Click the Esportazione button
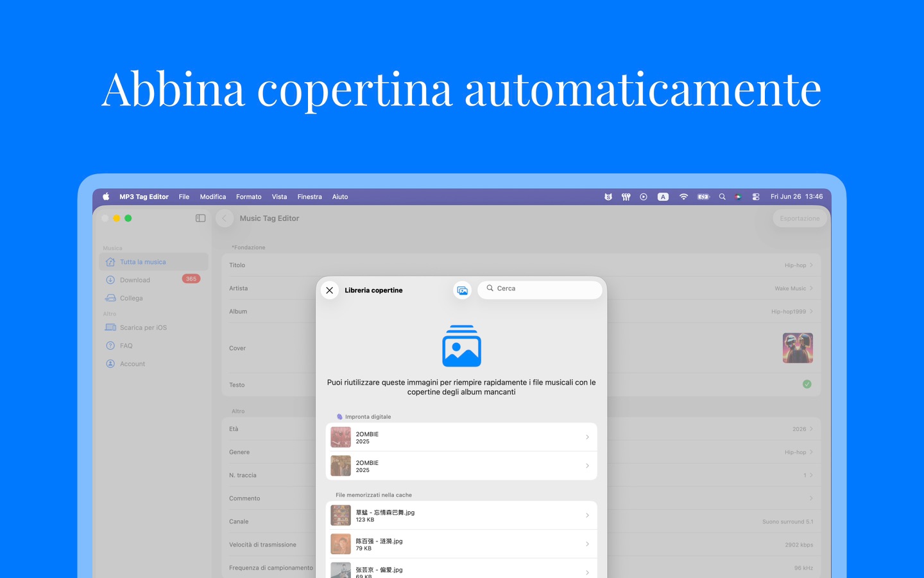 tap(800, 218)
